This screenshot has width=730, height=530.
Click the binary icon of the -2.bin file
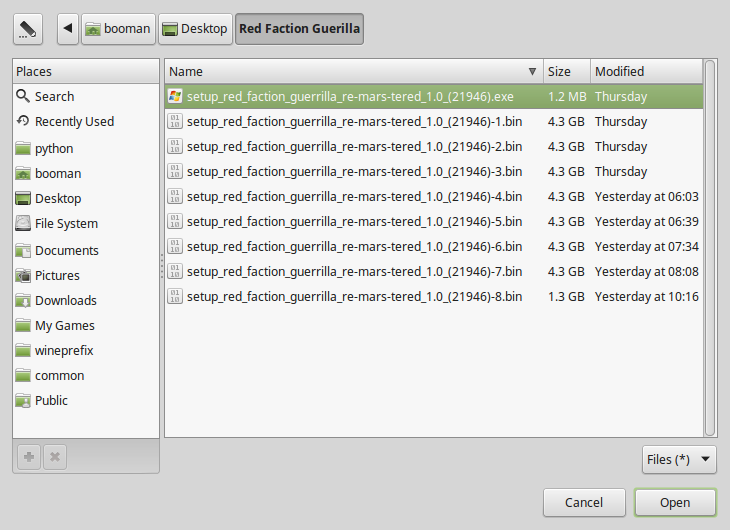pyautogui.click(x=175, y=146)
